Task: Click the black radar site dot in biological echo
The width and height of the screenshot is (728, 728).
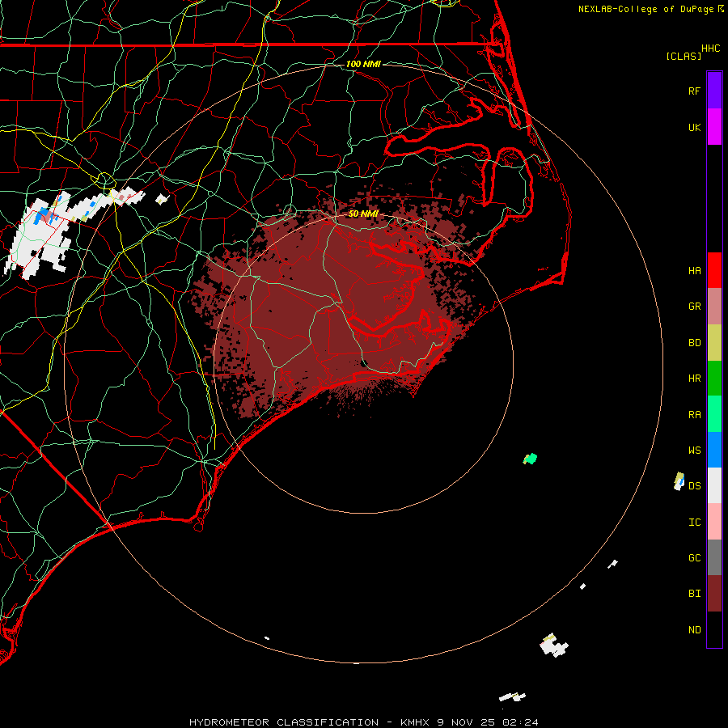Action: click(363, 362)
